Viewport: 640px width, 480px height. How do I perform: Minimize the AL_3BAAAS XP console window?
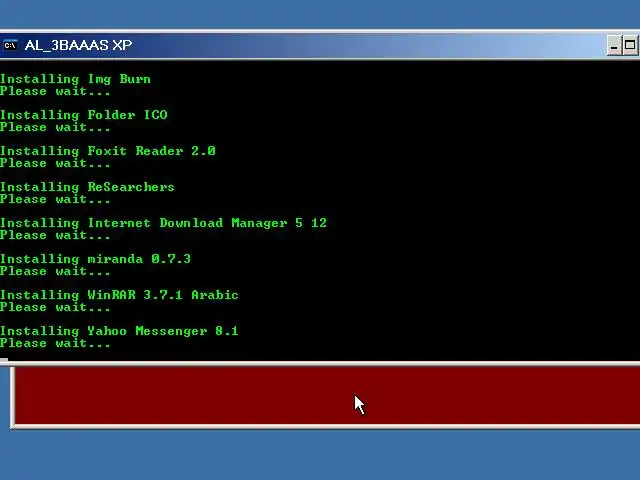(614, 45)
